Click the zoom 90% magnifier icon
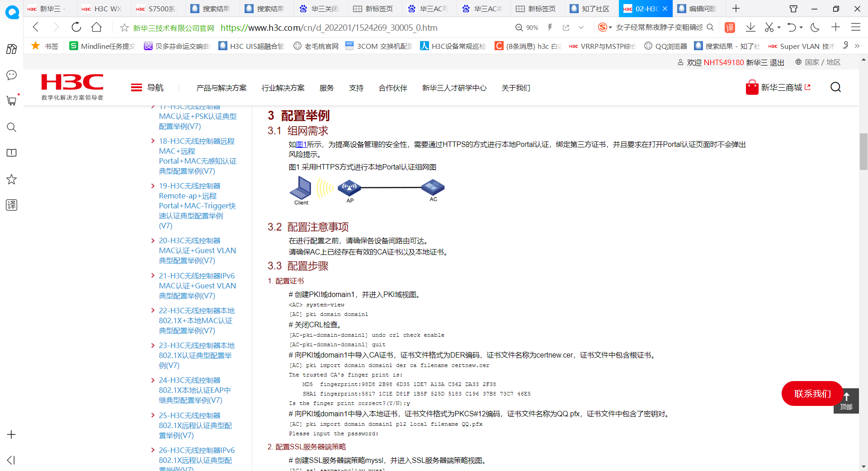This screenshot has height=471, width=868. tap(519, 28)
